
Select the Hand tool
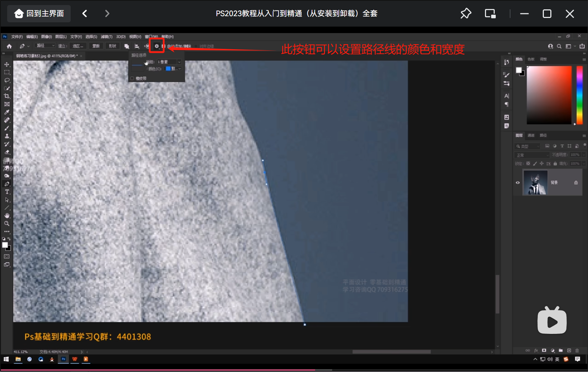pyautogui.click(x=7, y=216)
